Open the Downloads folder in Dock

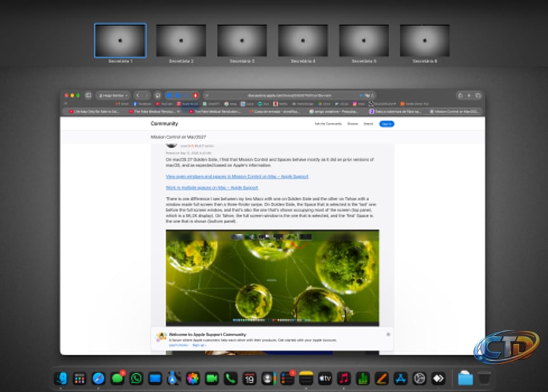465,379
